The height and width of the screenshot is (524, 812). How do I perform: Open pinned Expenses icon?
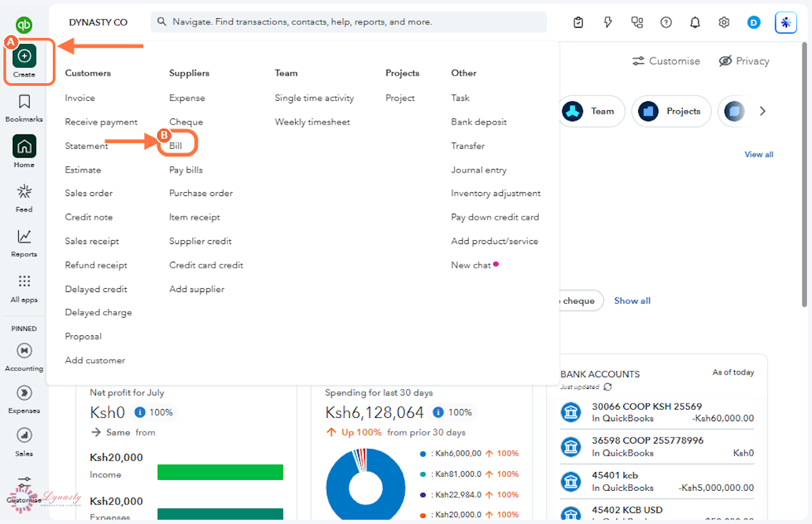click(x=24, y=393)
